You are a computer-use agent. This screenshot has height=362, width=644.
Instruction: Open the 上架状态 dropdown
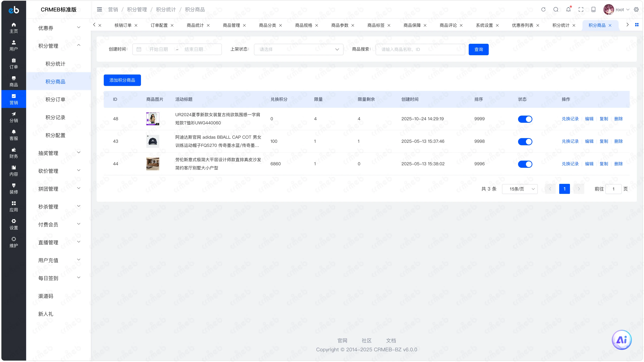(299, 49)
